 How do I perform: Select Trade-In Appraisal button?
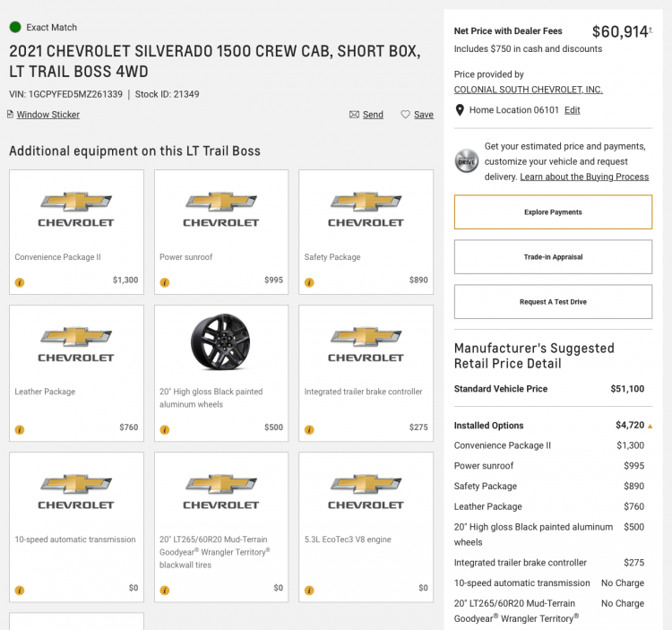point(553,256)
